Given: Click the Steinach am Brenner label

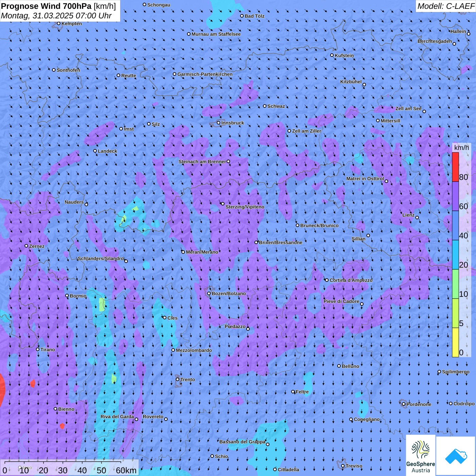Looking at the screenshot, I should (x=202, y=161).
